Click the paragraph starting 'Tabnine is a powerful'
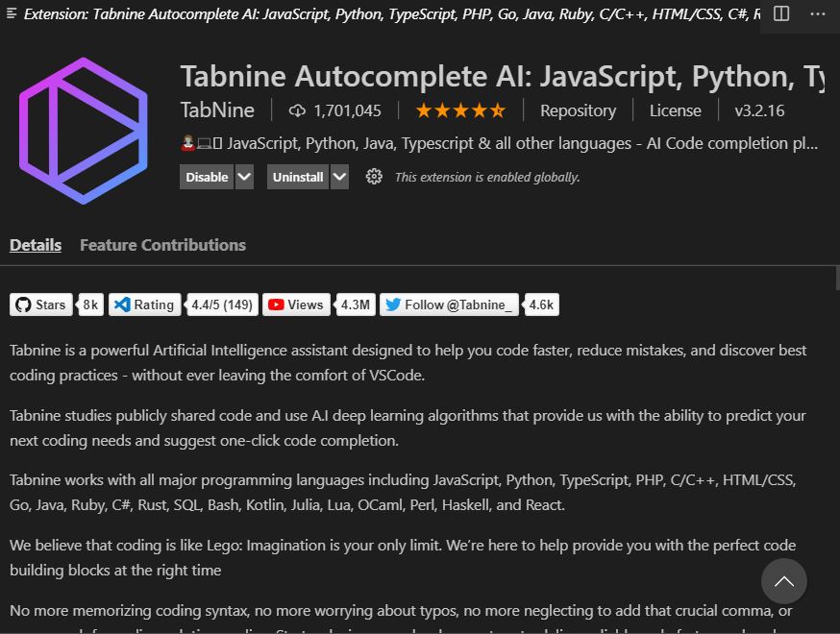This screenshot has width=840, height=634. 408,362
